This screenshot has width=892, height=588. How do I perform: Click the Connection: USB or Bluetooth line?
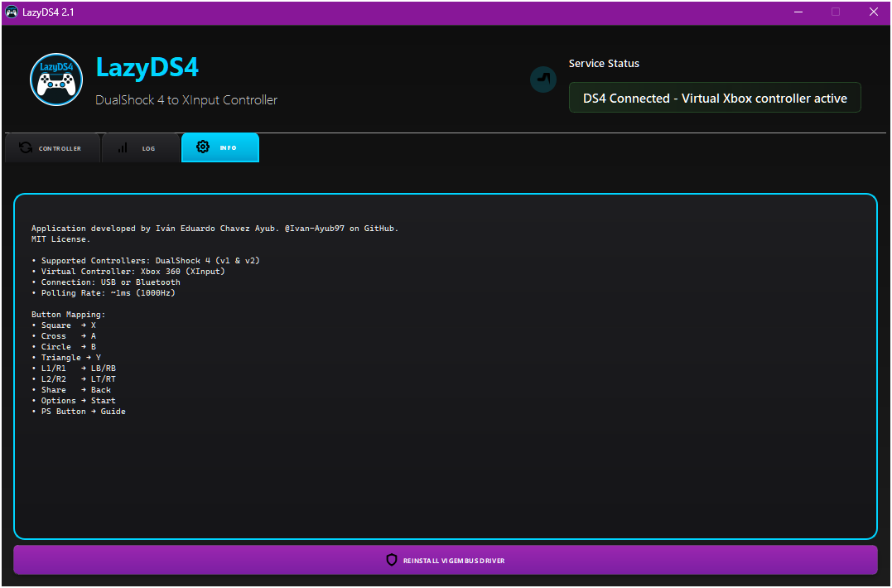[106, 282]
